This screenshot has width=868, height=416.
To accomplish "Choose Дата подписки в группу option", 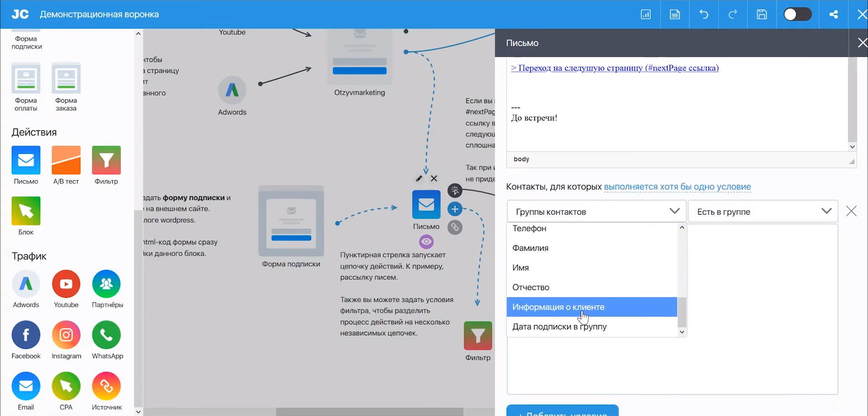I will pos(592,327).
